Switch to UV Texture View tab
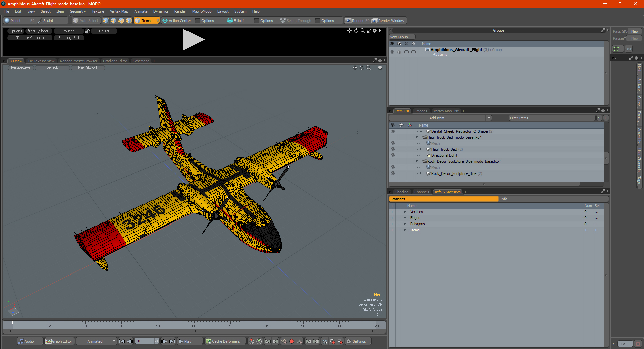 pyautogui.click(x=41, y=61)
